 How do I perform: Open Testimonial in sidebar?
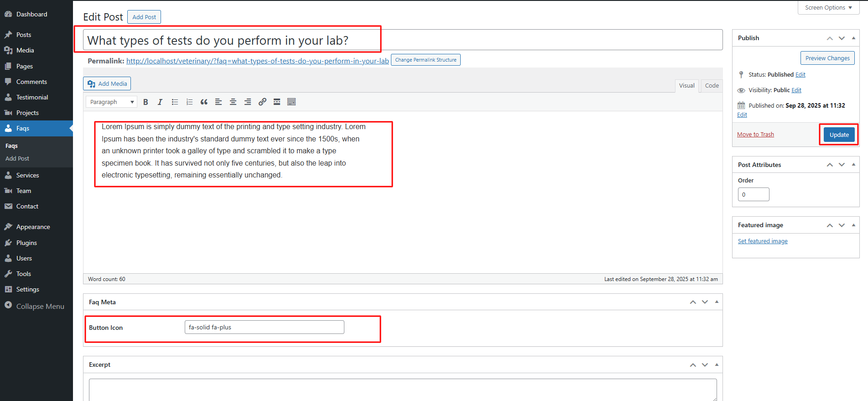click(36, 97)
